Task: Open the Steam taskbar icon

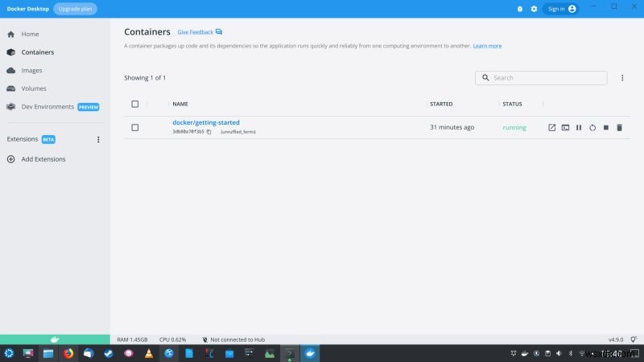Action: (109, 353)
